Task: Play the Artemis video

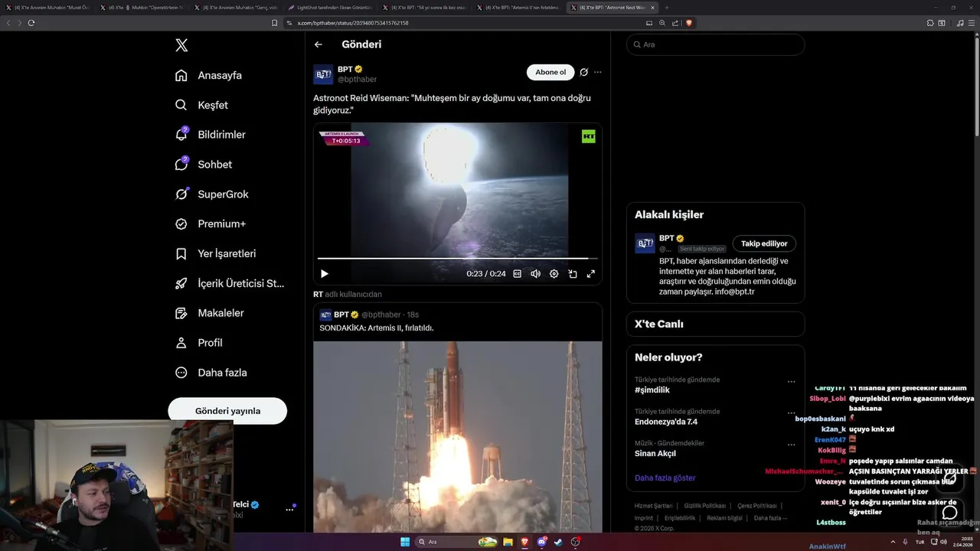Action: coord(325,274)
